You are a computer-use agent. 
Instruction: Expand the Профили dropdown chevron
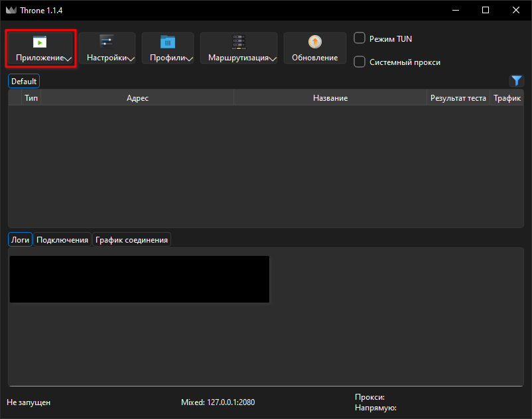point(189,59)
